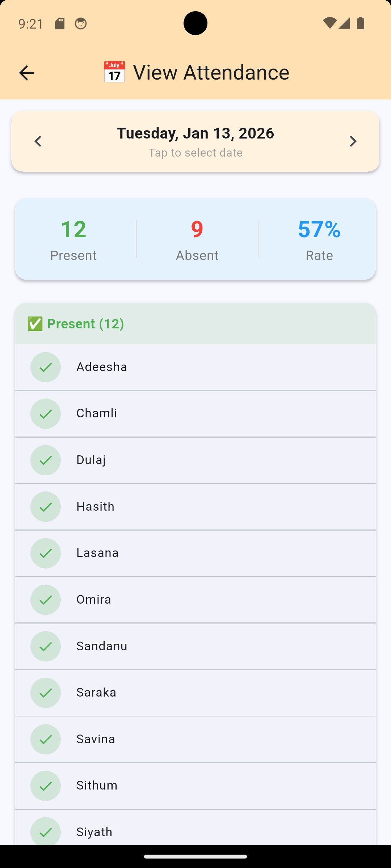Open Sithum's attendance entry

coord(195,786)
